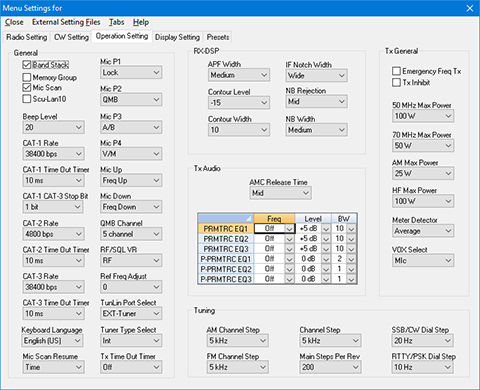Open the SSB/CW Dial Step dropdown

coord(423,341)
